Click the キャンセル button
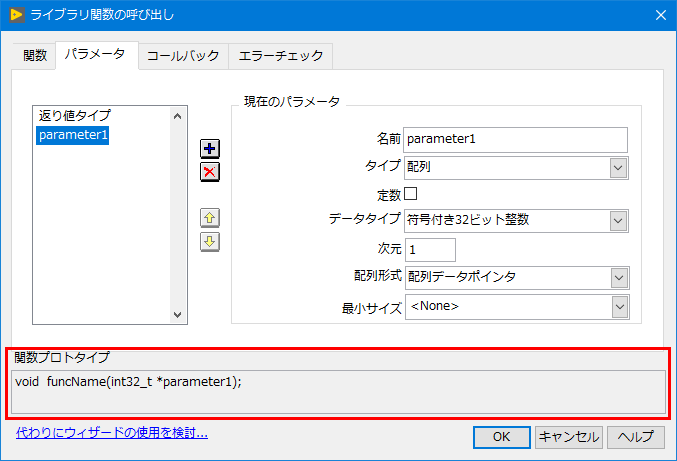Image resolution: width=677 pixels, height=461 pixels. [568, 437]
